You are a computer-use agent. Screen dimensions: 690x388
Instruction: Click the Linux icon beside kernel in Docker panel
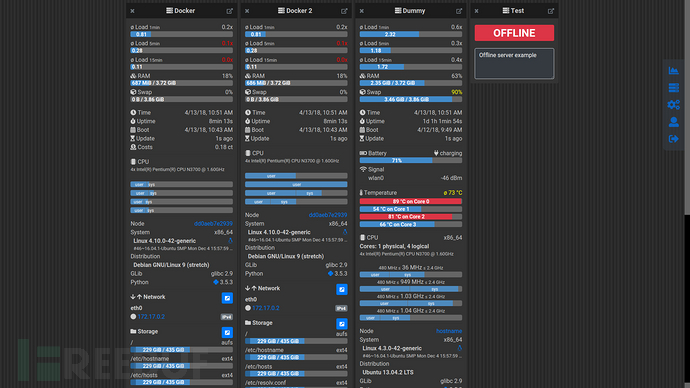[x=230, y=241]
